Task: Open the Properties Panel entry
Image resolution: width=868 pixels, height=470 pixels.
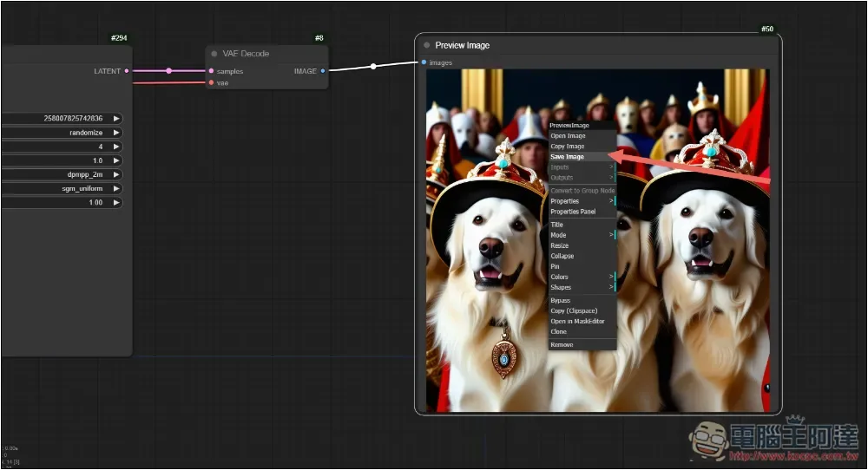Action: click(582, 212)
